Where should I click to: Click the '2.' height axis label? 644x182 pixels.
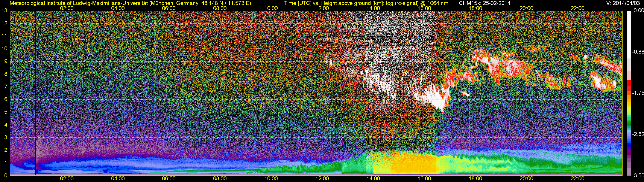pos(6,150)
